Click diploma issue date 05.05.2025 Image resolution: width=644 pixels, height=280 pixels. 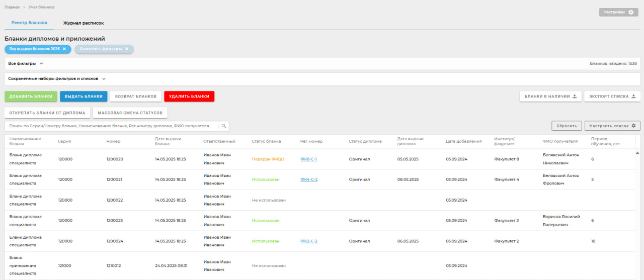408,159
